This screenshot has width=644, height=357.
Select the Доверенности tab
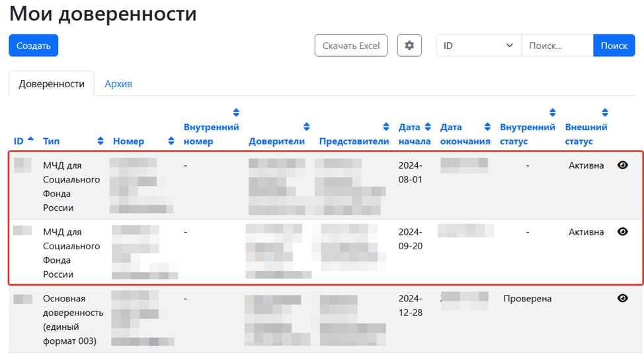coord(52,84)
